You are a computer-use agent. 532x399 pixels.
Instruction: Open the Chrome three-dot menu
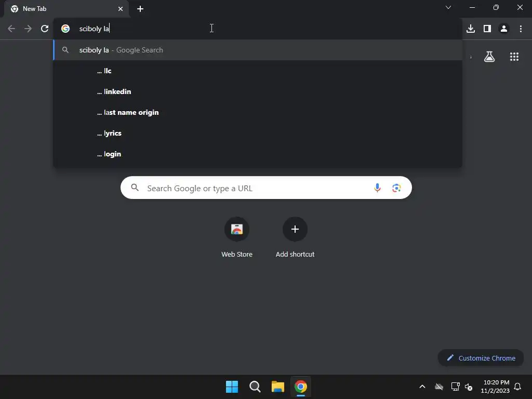pyautogui.click(x=521, y=29)
